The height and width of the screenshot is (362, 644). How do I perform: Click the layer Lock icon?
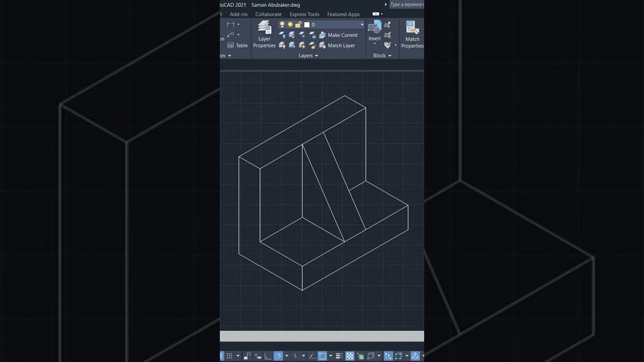312,35
